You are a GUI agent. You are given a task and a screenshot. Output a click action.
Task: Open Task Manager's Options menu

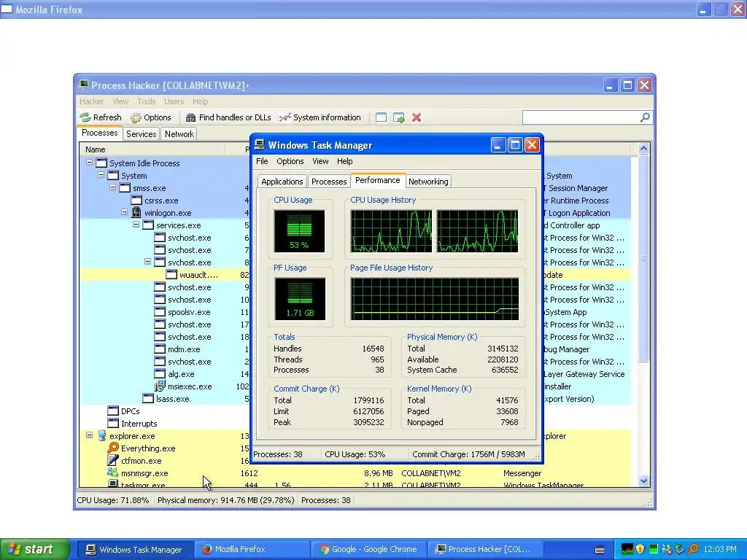pos(290,161)
